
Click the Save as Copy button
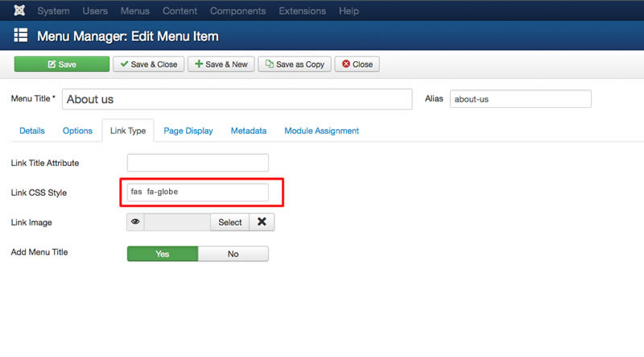295,64
